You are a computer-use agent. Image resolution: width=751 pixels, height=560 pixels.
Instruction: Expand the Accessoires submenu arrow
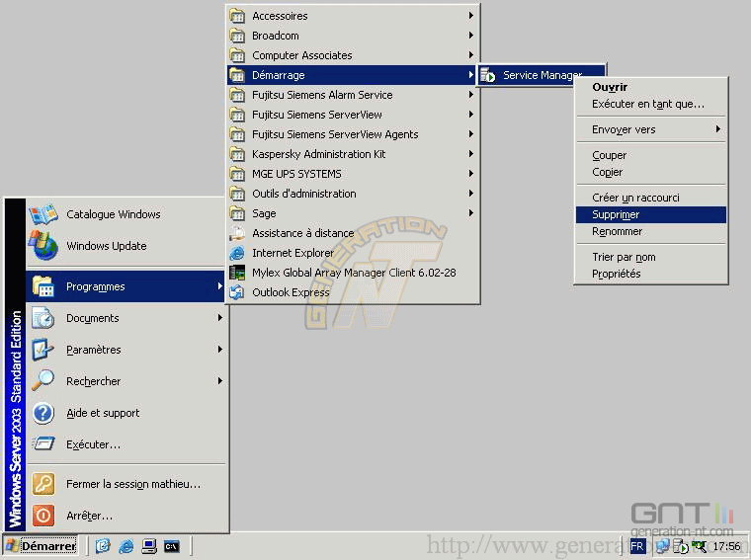pos(470,16)
